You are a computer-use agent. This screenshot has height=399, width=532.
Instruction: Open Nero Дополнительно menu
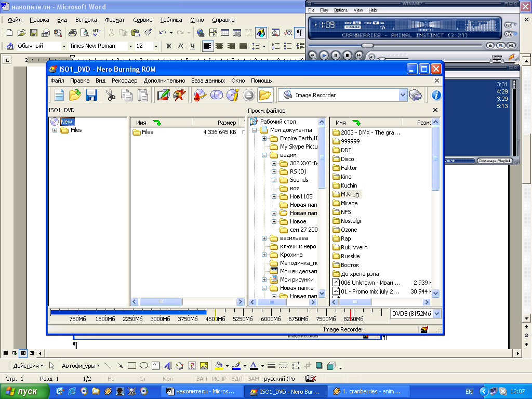point(164,81)
